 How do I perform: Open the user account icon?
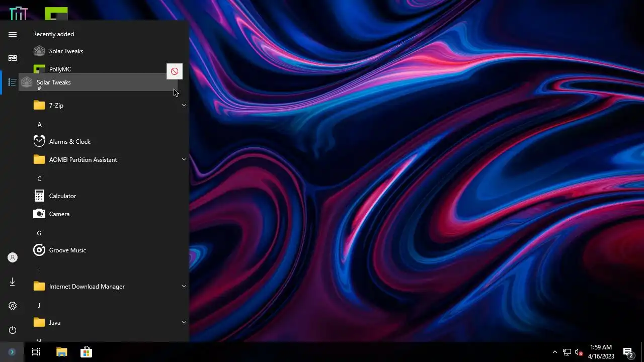coord(13,257)
